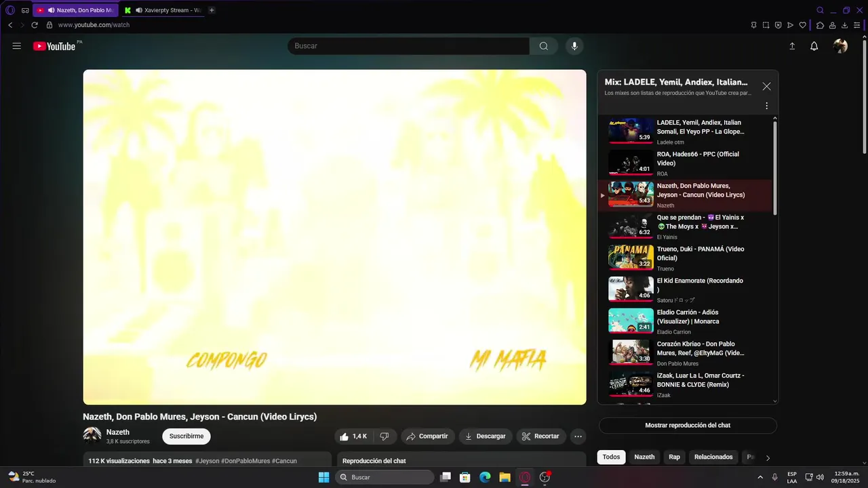Open the player send arrow icon
This screenshot has height=488, width=868.
pos(791,25)
